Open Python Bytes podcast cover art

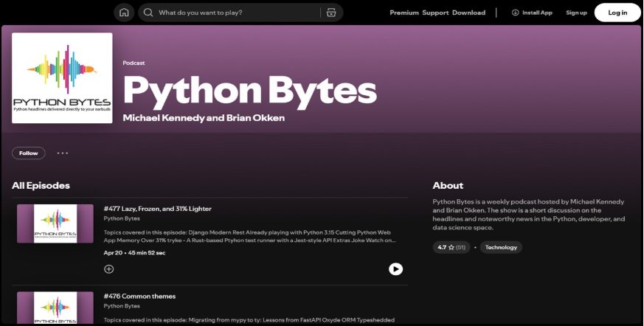[62, 78]
